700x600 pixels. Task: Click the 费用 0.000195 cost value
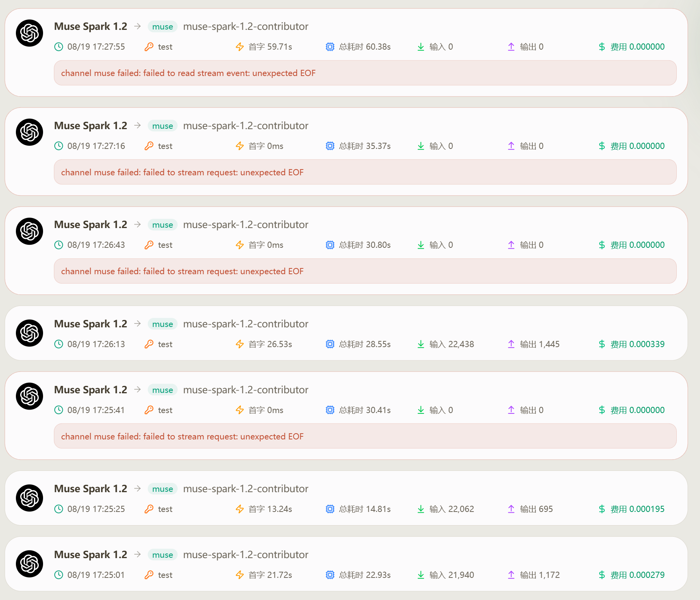pos(637,509)
